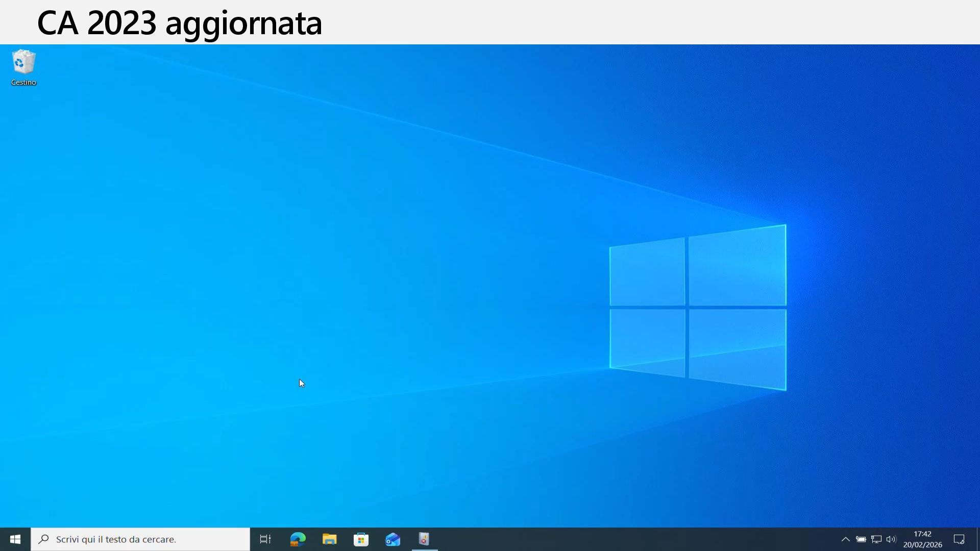Click the magnifier icon in the search box
The height and width of the screenshot is (551, 980).
44,539
